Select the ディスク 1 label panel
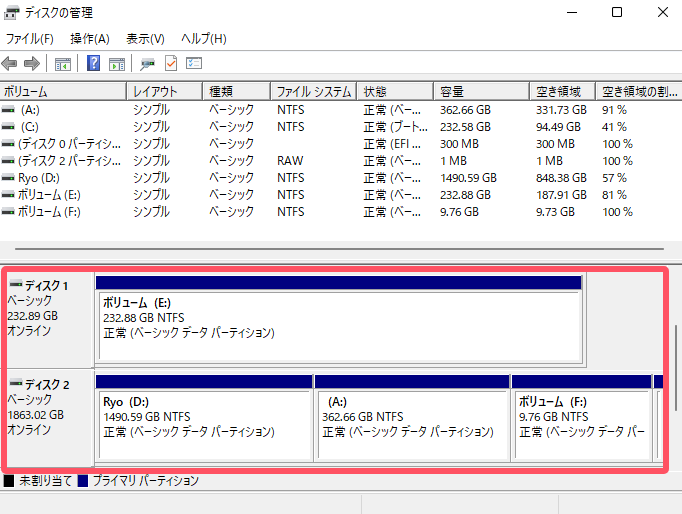Image resolution: width=682 pixels, height=514 pixels. [x=50, y=320]
